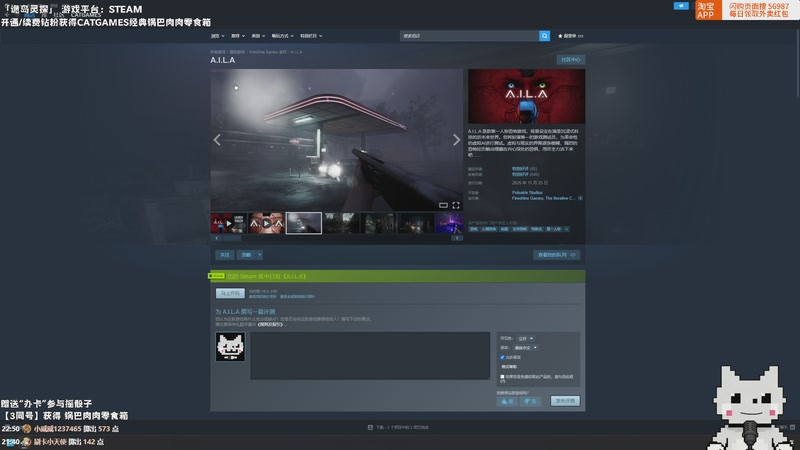Click the first tag under game description
800x450 pixels.
pos(473,229)
